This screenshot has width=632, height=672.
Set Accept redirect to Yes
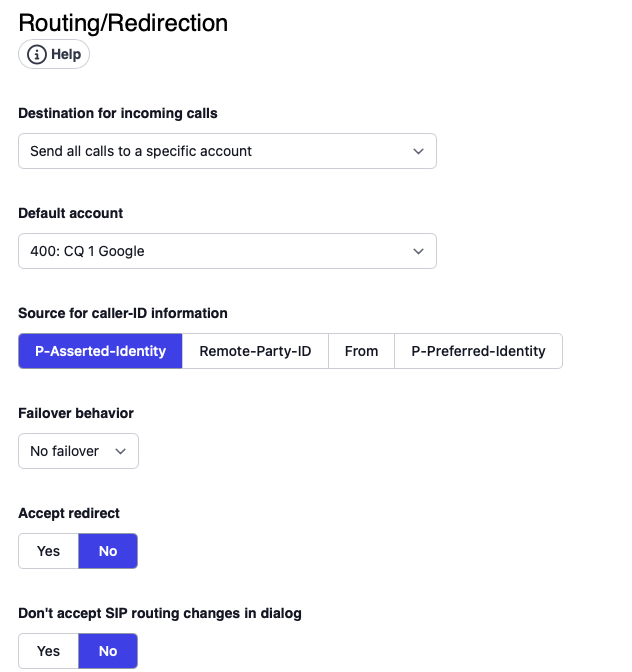48,551
